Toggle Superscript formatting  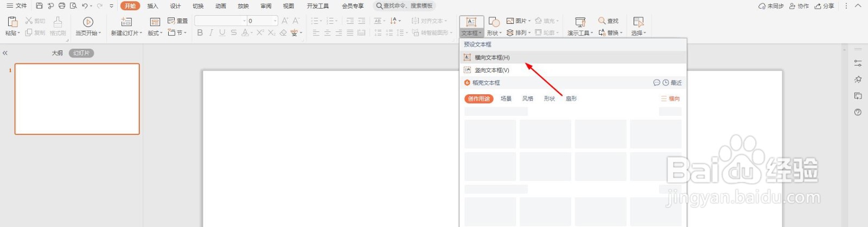tap(260, 33)
